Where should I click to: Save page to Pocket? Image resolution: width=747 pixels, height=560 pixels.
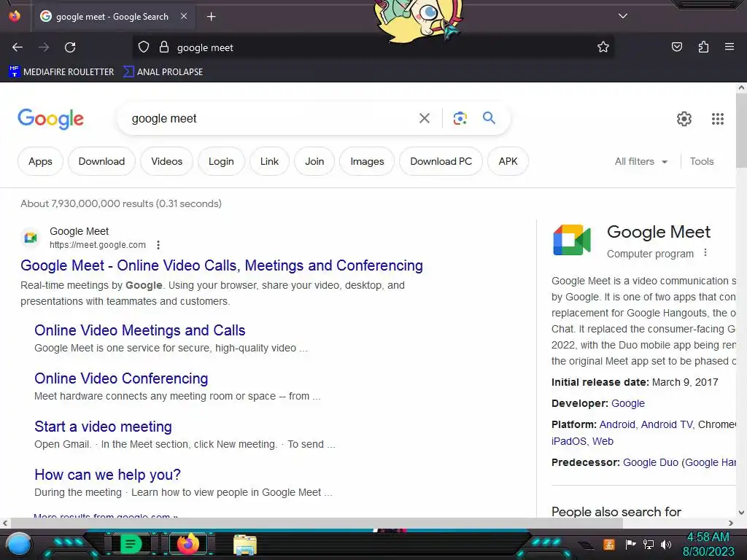[677, 47]
